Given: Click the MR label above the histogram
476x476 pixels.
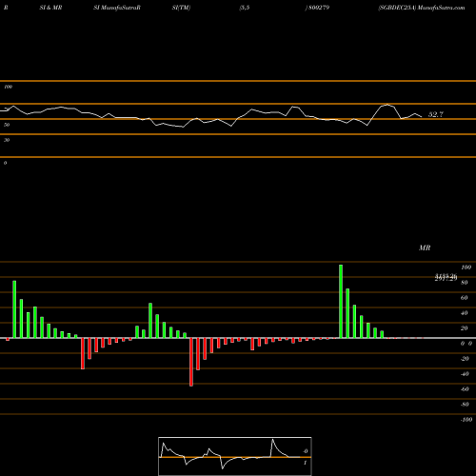Looking at the screenshot, I should (425, 248).
